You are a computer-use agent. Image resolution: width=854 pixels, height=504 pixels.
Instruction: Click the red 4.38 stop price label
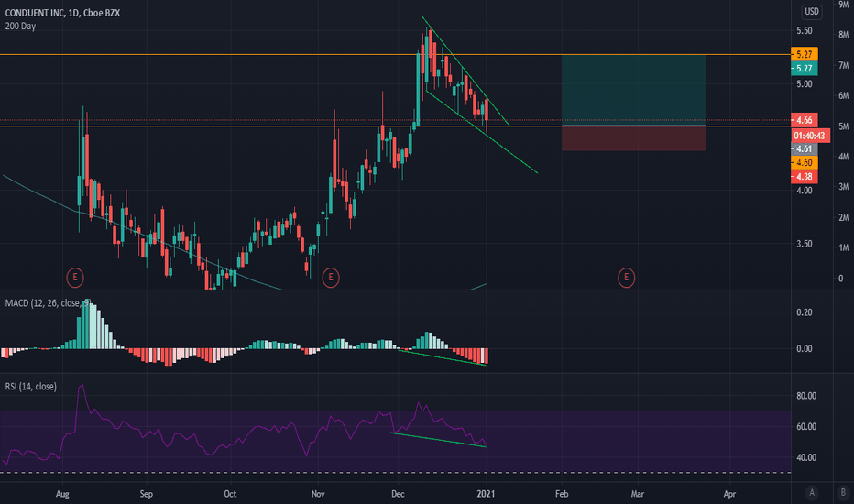[x=804, y=177]
